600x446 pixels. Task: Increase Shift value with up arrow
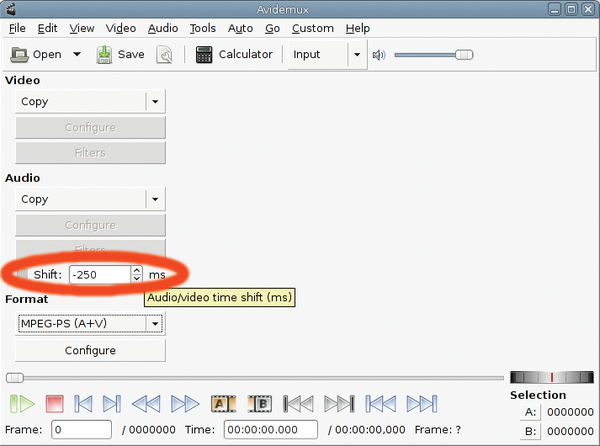coord(137,270)
